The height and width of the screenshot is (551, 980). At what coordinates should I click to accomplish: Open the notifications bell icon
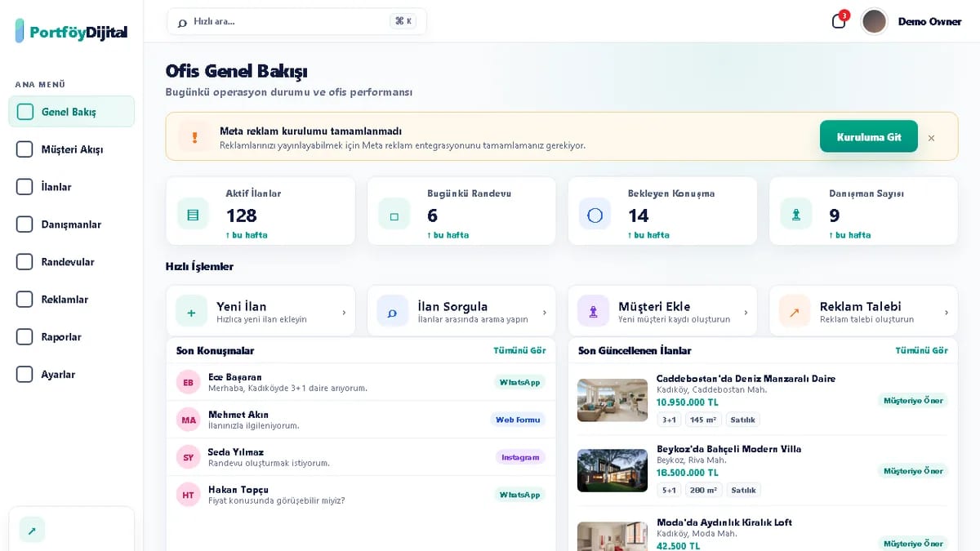coord(839,21)
